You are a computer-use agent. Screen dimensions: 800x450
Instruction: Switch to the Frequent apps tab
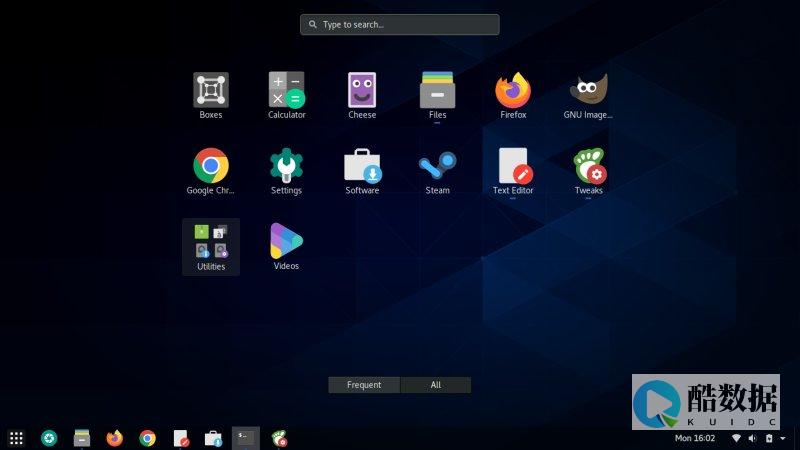click(x=364, y=385)
